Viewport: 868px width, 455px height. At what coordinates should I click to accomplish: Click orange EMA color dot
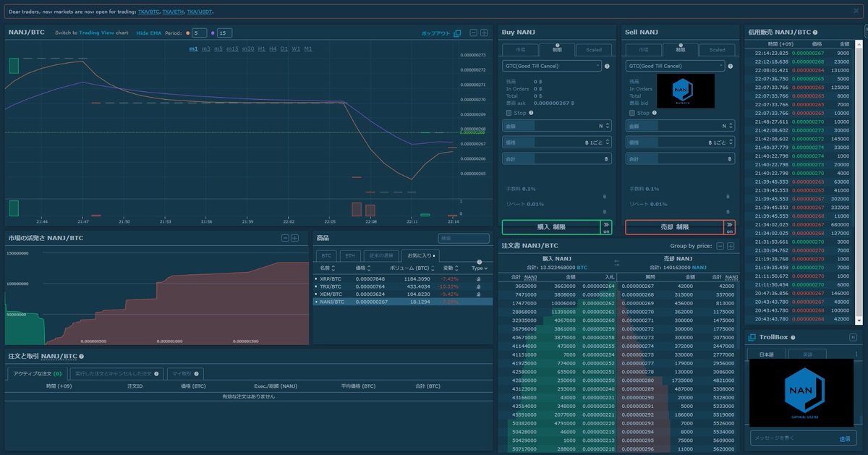[188, 33]
